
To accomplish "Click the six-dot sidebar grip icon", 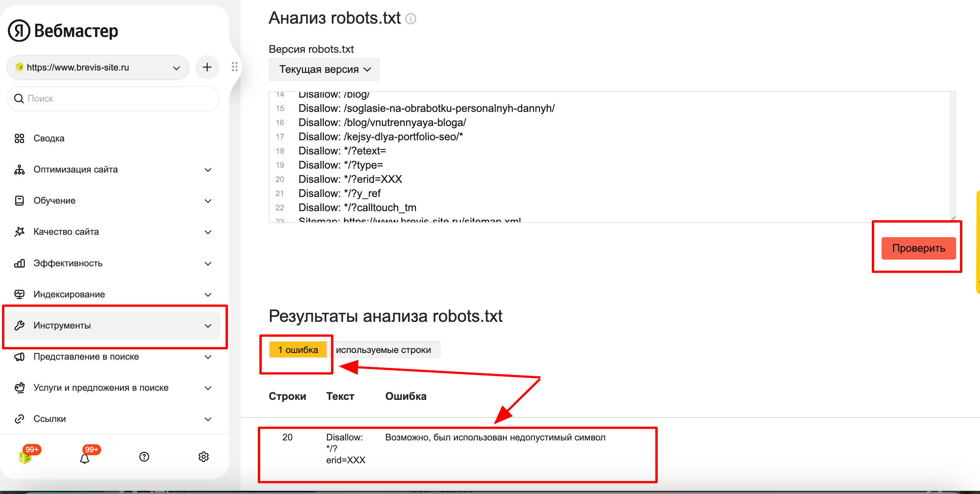I will pos(235,67).
